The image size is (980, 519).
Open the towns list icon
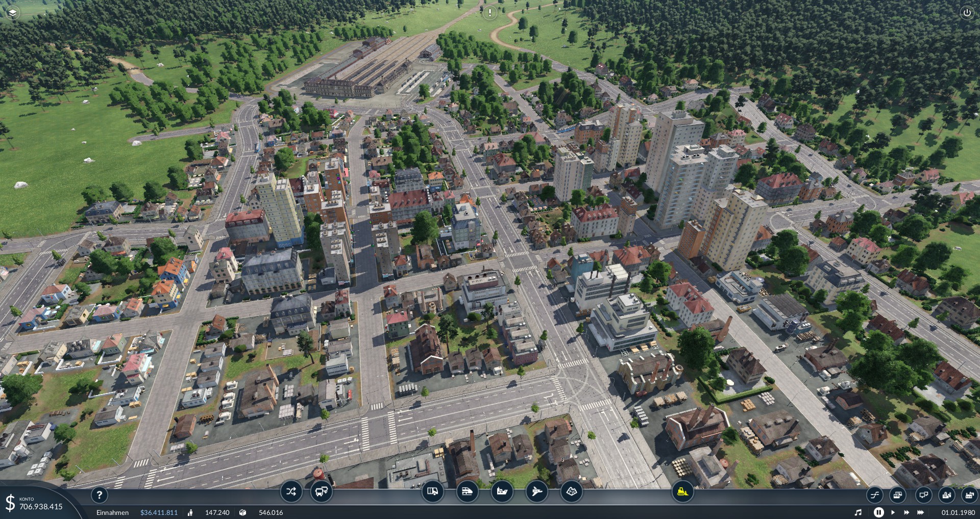click(x=946, y=495)
